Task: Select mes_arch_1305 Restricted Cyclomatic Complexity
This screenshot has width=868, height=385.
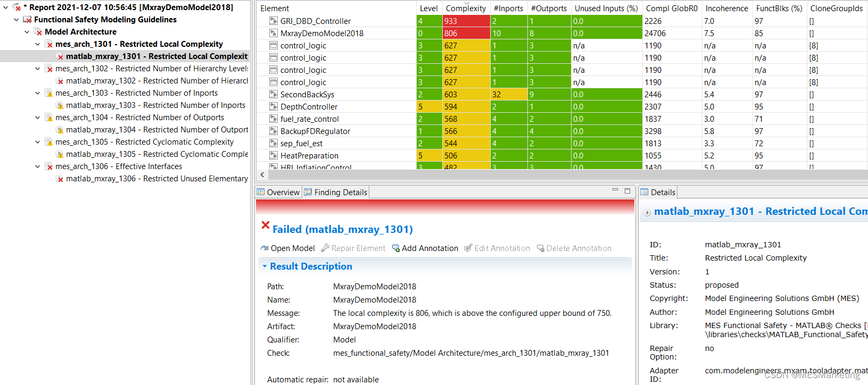Action: (144, 142)
